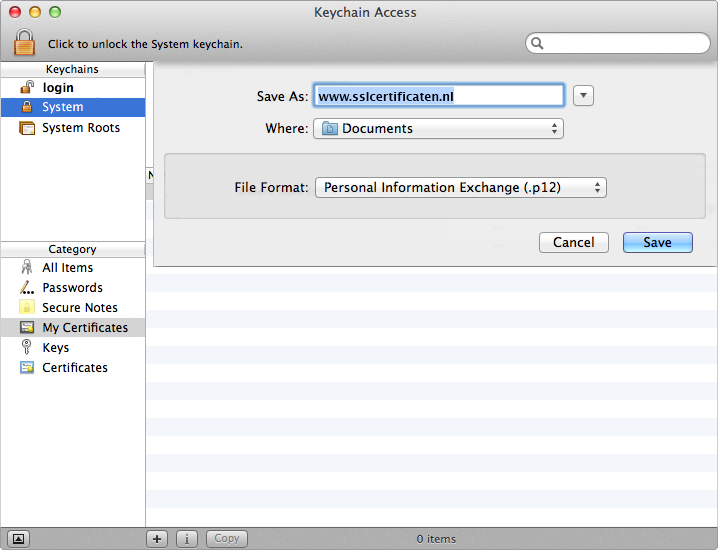Image resolution: width=718 pixels, height=550 pixels.
Task: Select the System keychain
Action: [x=73, y=107]
